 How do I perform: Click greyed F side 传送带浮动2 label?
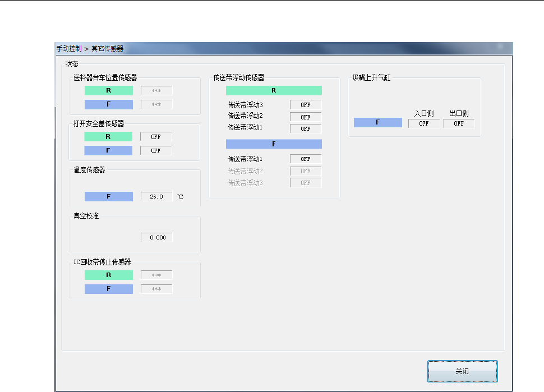click(245, 172)
